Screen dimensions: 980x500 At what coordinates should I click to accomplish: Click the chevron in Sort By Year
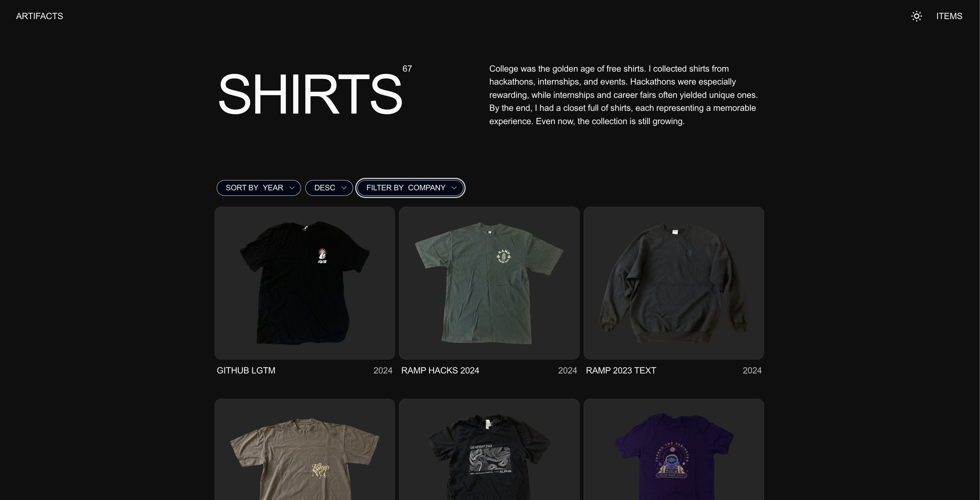pos(292,188)
